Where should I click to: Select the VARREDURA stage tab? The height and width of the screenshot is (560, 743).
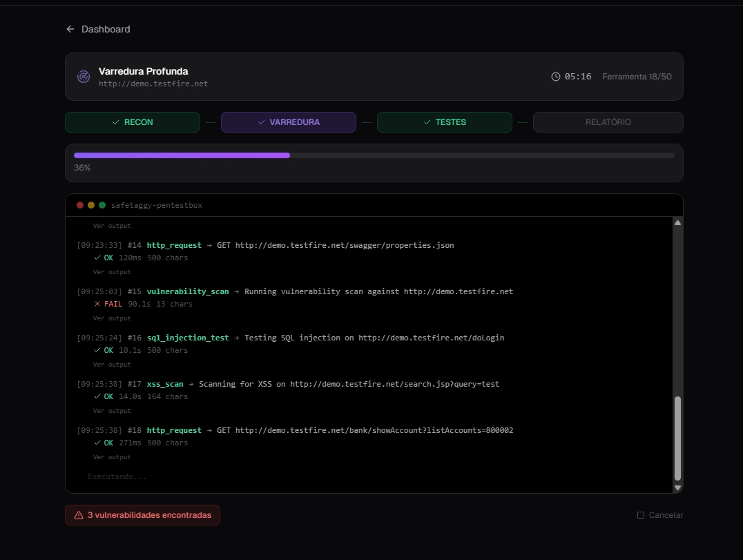pos(288,122)
